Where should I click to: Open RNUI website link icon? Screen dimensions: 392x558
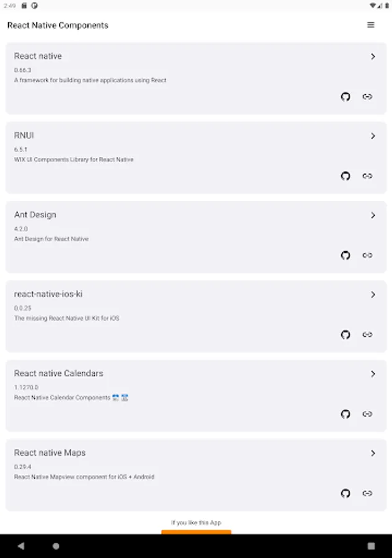(x=367, y=176)
